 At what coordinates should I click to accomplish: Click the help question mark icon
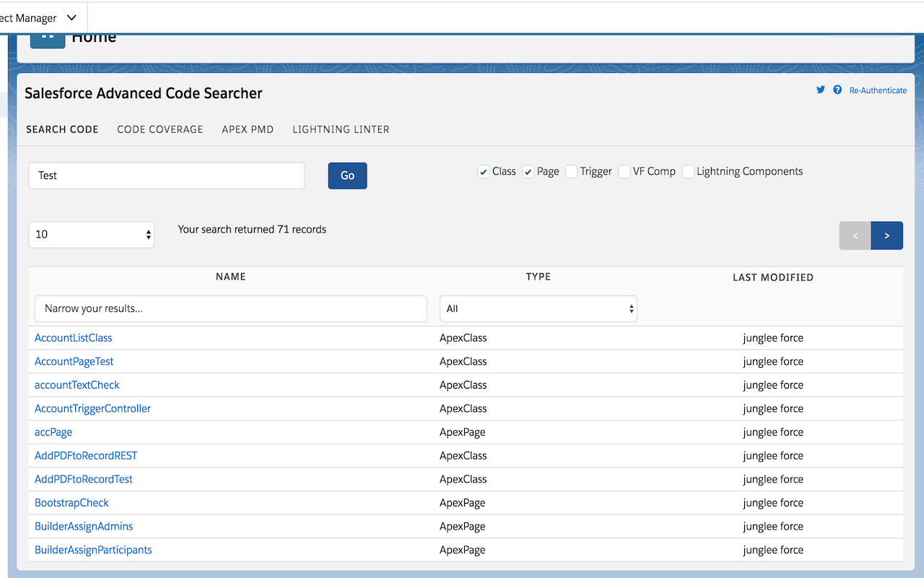tap(837, 90)
